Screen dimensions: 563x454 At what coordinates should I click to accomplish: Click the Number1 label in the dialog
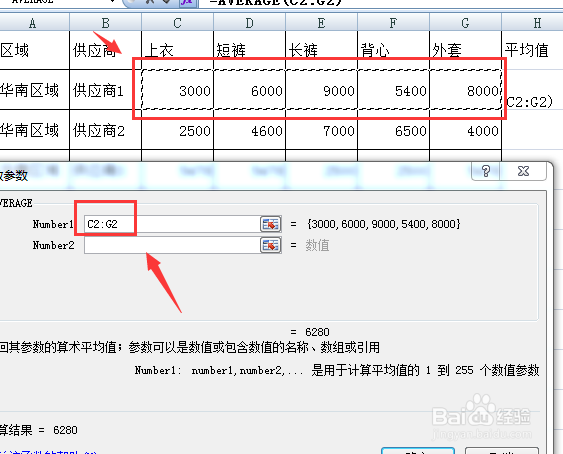pyautogui.click(x=53, y=224)
